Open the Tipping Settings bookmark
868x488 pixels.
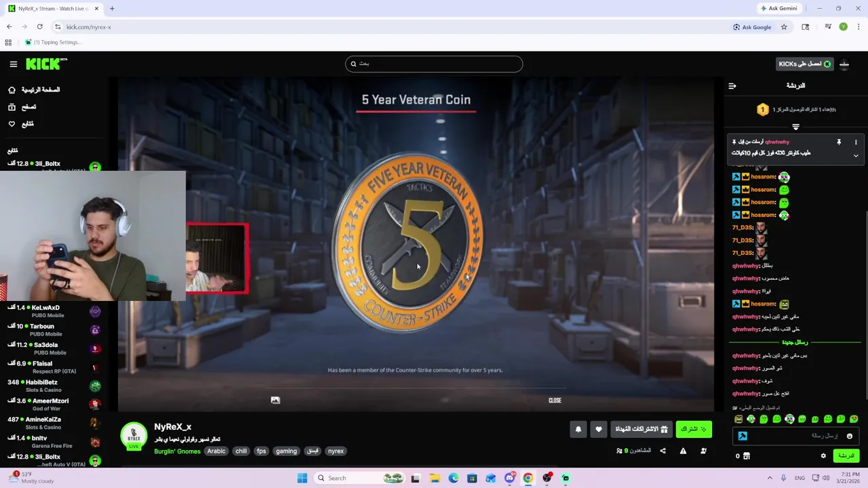coord(53,42)
